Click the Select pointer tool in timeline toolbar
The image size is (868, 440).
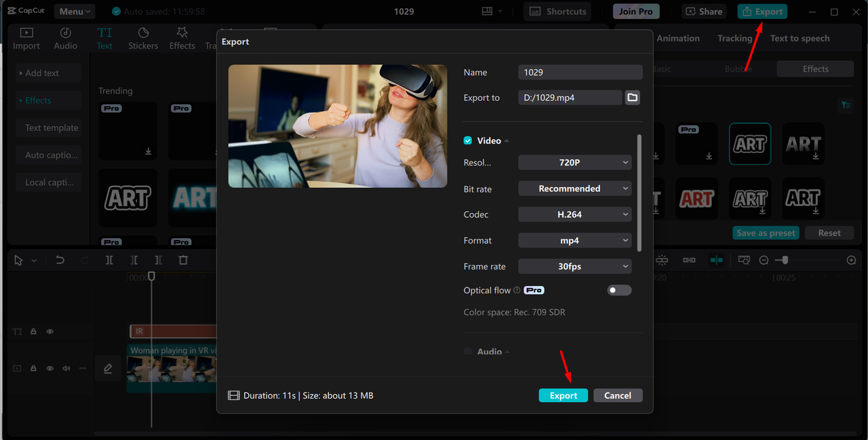(x=18, y=260)
